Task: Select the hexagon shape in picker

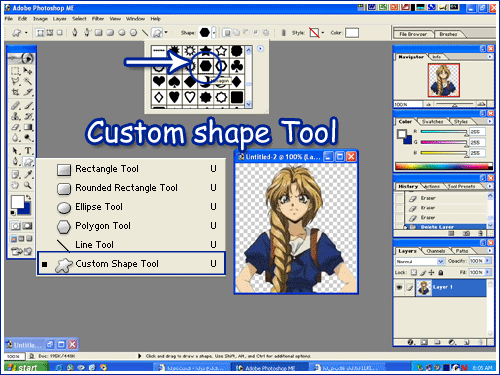Action: pos(205,66)
